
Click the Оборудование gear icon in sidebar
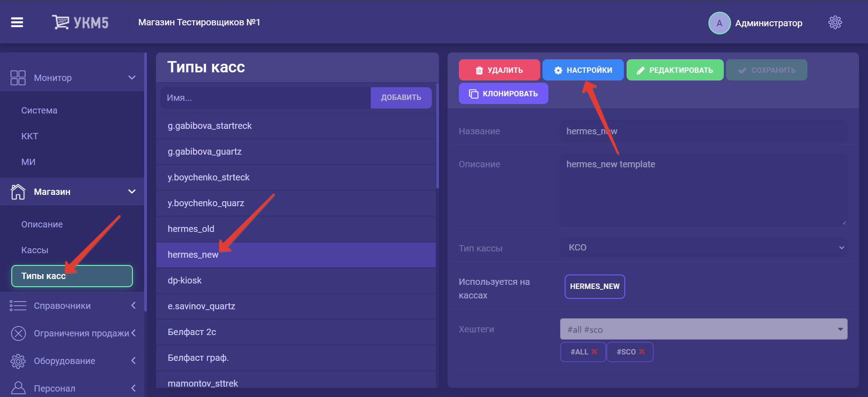18,361
